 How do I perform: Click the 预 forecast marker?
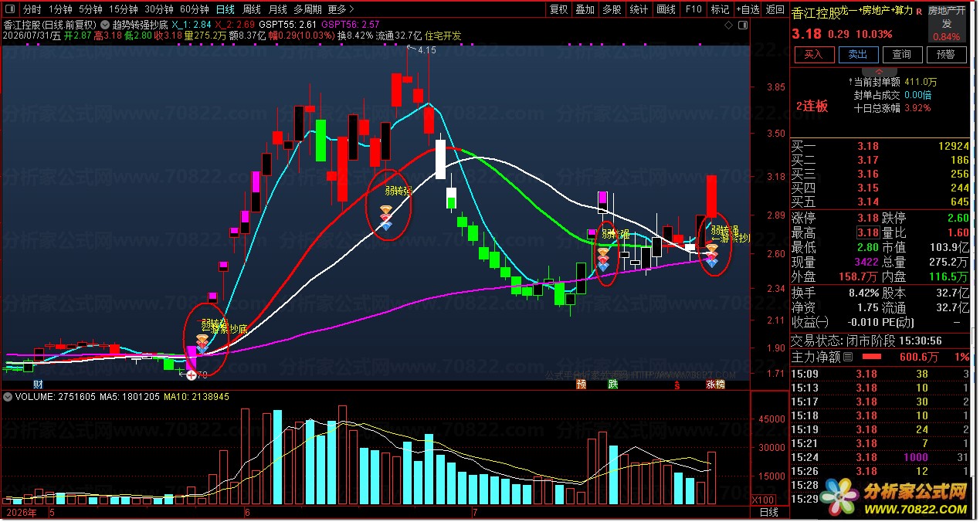tap(581, 384)
